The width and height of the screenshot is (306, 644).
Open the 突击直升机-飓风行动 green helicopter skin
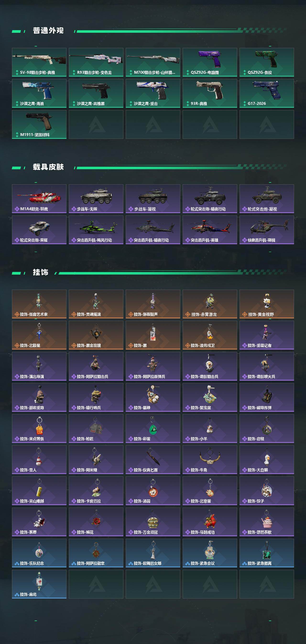coord(96,230)
